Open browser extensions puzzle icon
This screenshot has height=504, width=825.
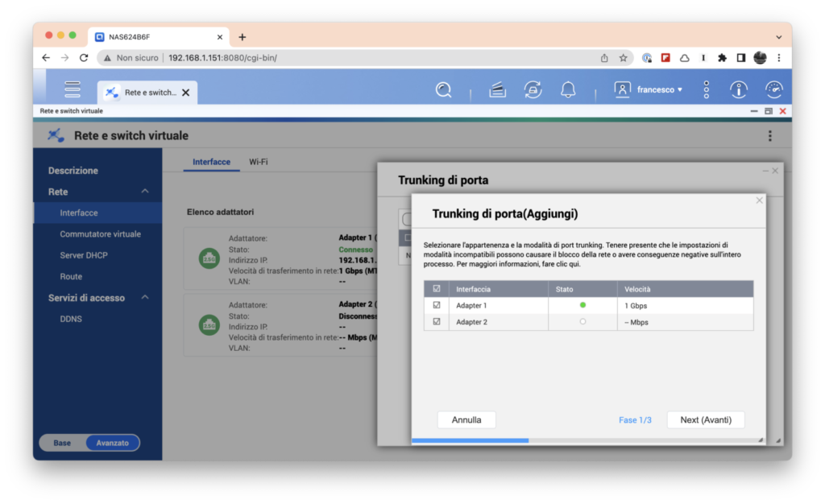pos(722,58)
